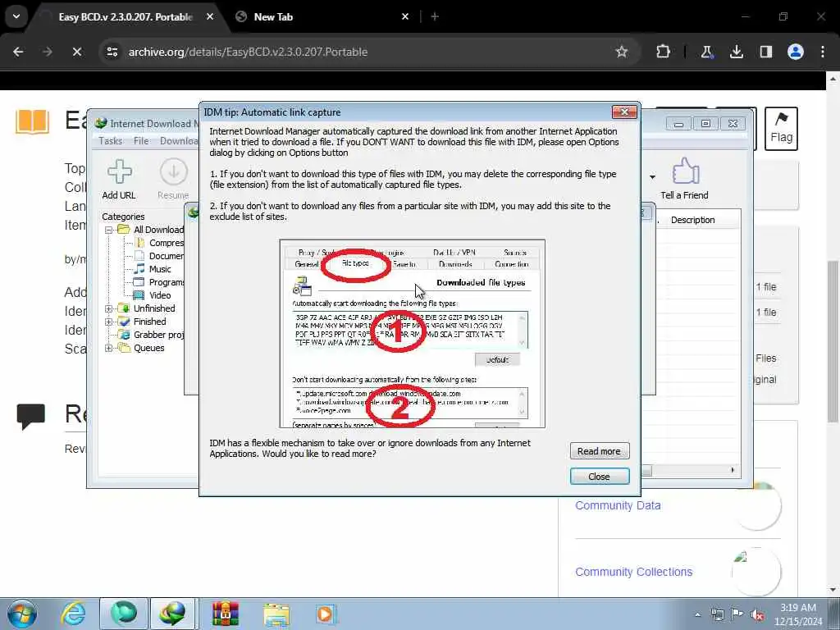Image resolution: width=840 pixels, height=630 pixels.
Task: Click IDM horizontal scrollbar right arrow
Action: point(733,470)
